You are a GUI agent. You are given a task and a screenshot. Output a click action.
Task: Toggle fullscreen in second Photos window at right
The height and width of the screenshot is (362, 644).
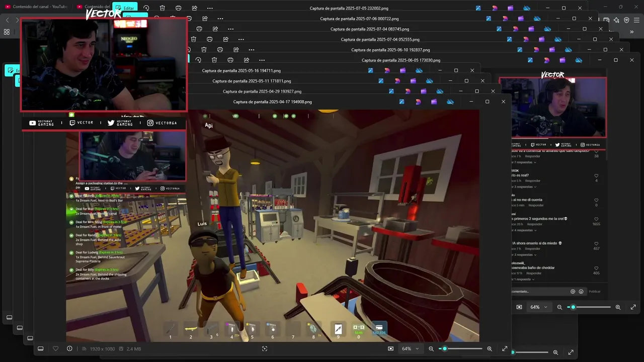tap(633, 307)
